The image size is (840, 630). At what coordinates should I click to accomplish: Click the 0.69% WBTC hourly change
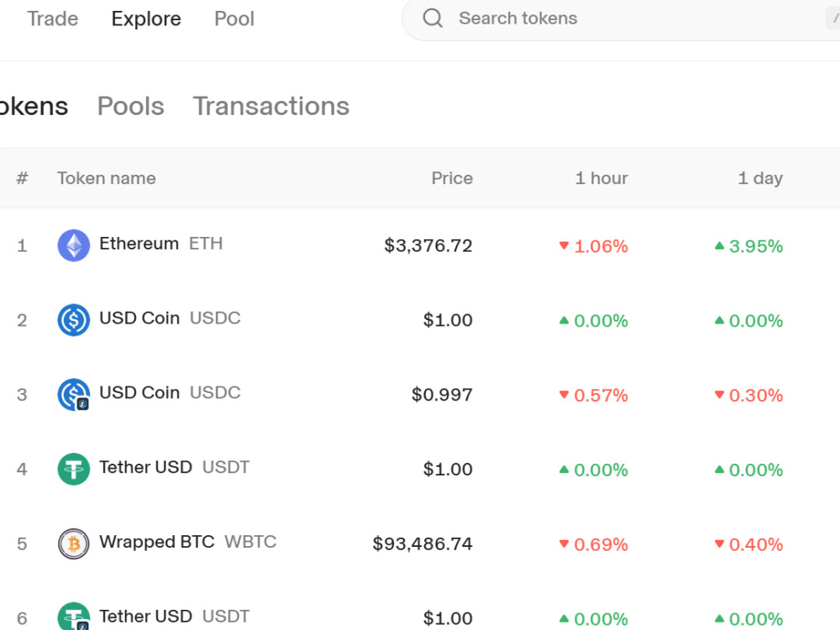click(x=593, y=544)
